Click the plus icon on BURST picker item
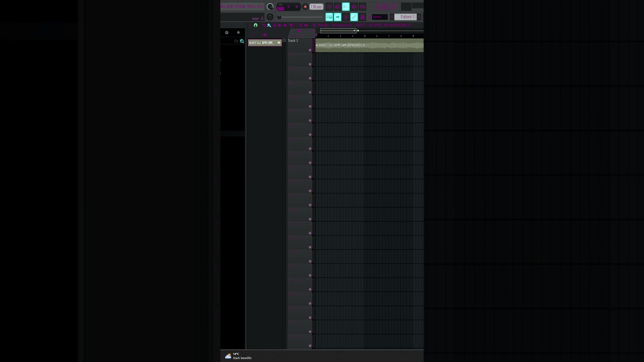The image size is (644, 362). [279, 43]
